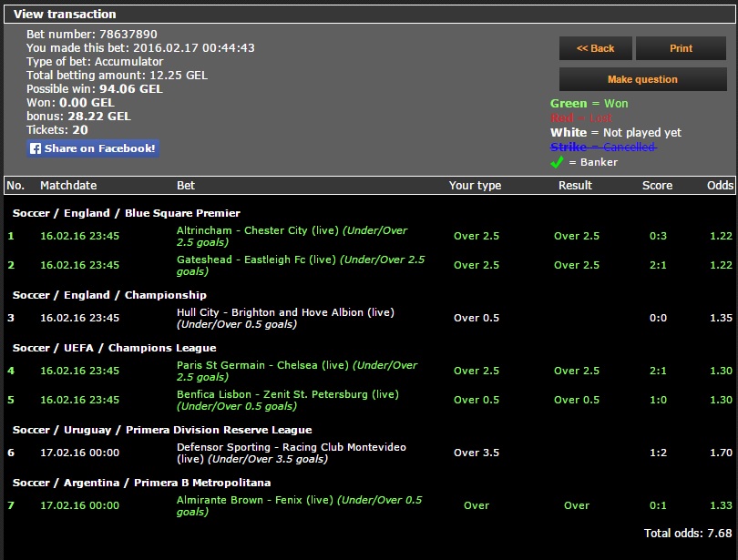Print this transaction
738x560 pixels.
click(x=681, y=48)
